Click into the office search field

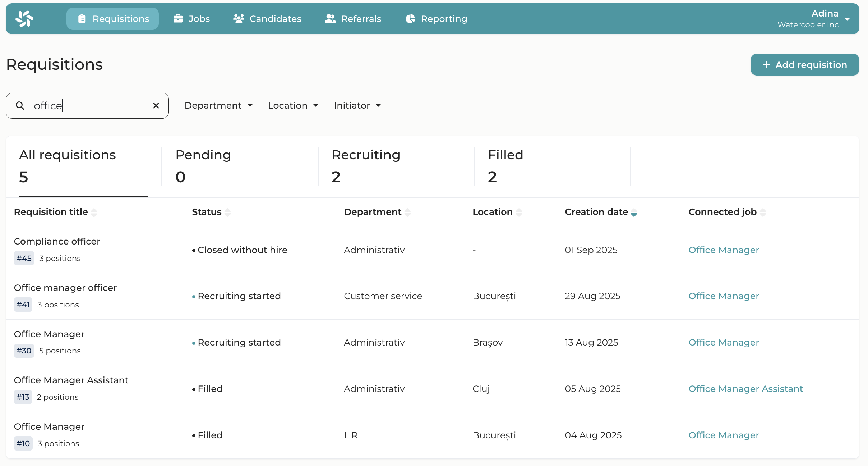point(90,106)
